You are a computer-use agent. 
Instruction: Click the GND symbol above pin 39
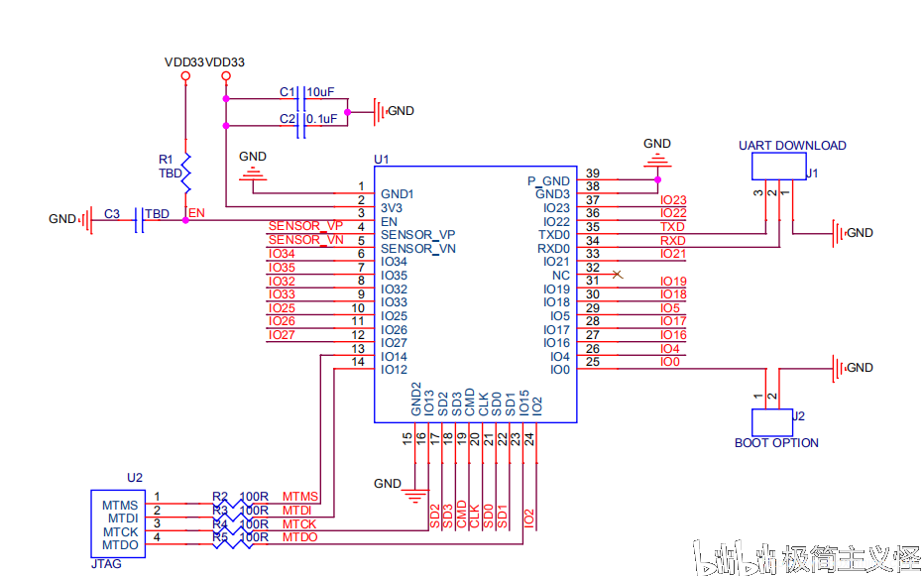pos(657,160)
